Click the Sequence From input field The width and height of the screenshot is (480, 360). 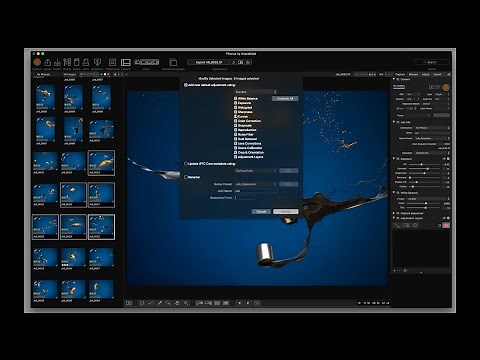pyautogui.click(x=244, y=198)
